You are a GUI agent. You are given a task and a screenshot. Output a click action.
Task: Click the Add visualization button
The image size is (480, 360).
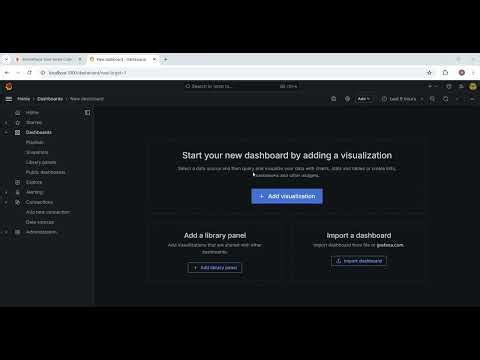tap(287, 196)
